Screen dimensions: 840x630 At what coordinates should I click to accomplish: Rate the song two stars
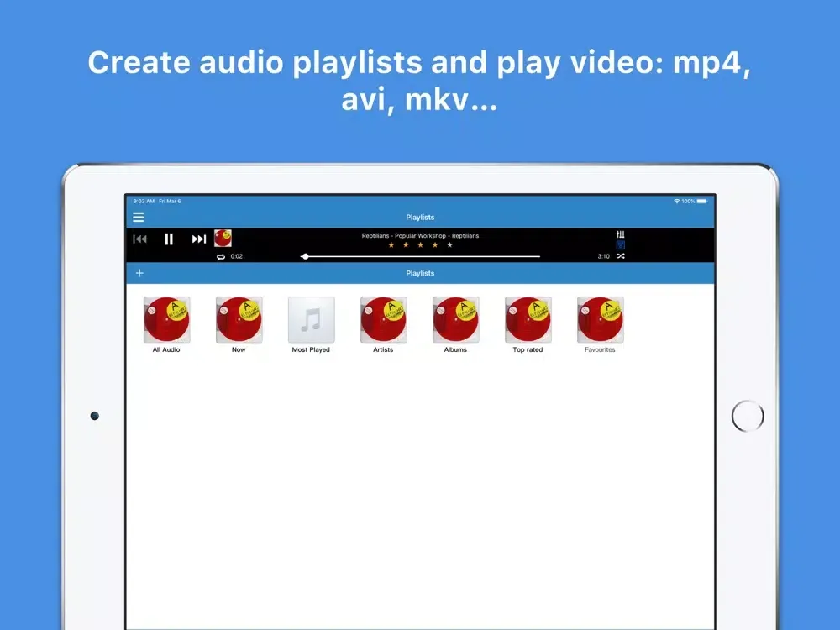(x=406, y=244)
